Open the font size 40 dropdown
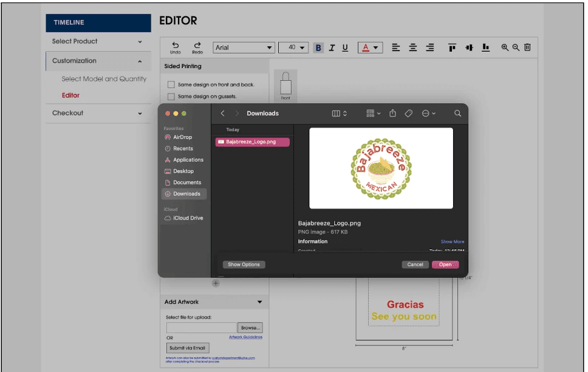 click(293, 47)
